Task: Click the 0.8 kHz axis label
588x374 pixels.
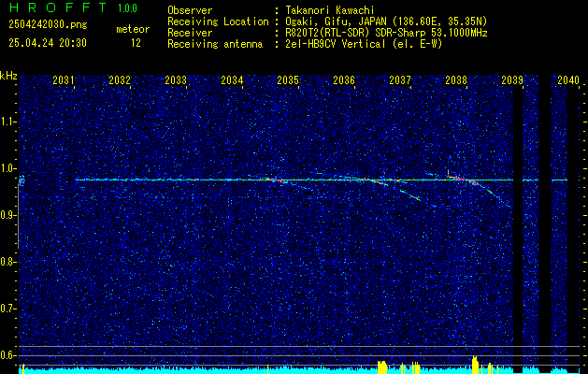Action: tap(8, 262)
